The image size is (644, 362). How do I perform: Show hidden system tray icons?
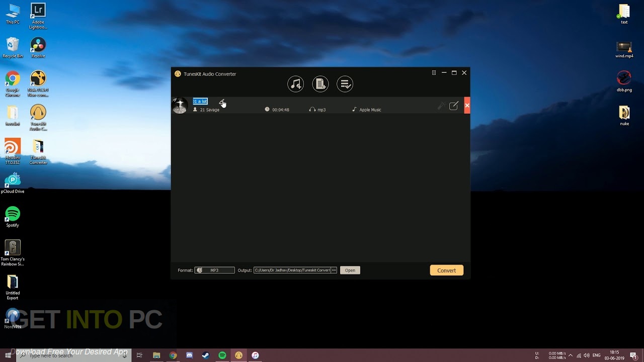tap(571, 355)
